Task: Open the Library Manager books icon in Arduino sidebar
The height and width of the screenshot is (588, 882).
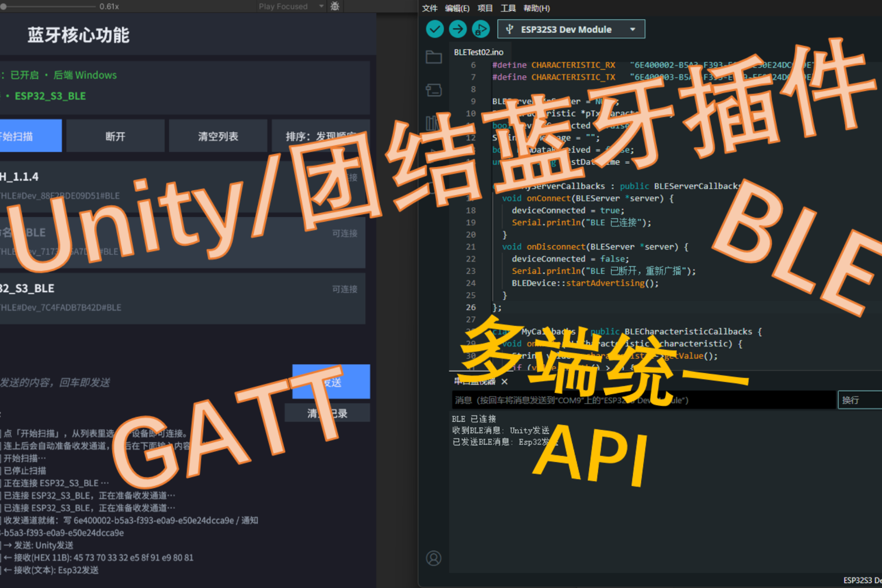Action: click(432, 123)
